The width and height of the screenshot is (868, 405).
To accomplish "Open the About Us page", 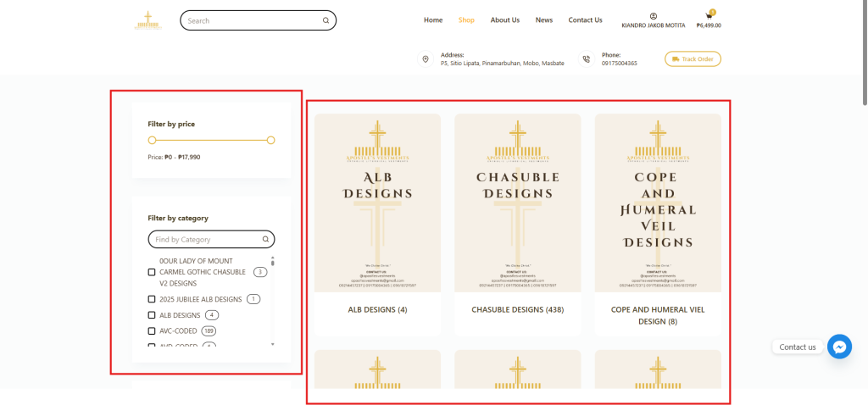I will (505, 20).
